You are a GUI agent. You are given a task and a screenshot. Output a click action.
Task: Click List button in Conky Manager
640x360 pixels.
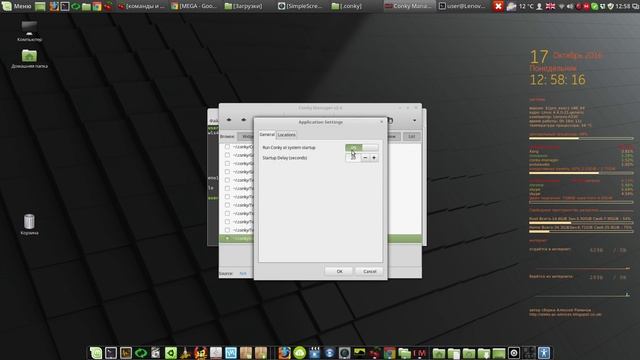(411, 136)
